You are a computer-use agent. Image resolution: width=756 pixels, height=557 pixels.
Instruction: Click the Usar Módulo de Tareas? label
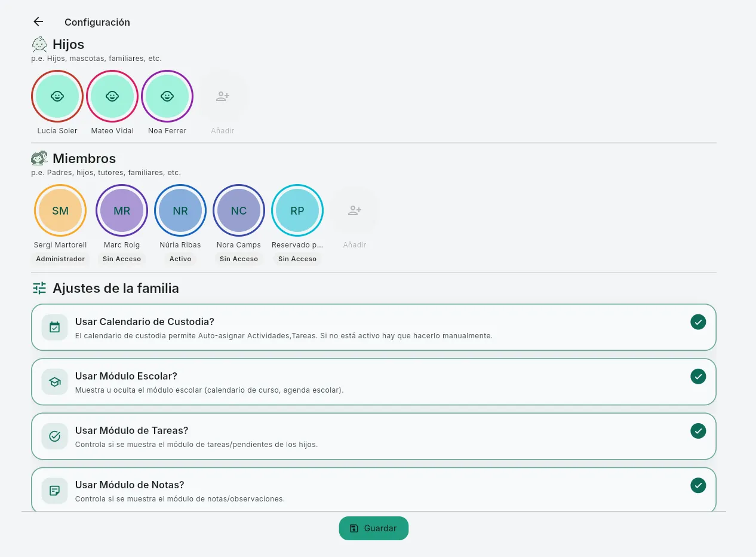coord(132,431)
